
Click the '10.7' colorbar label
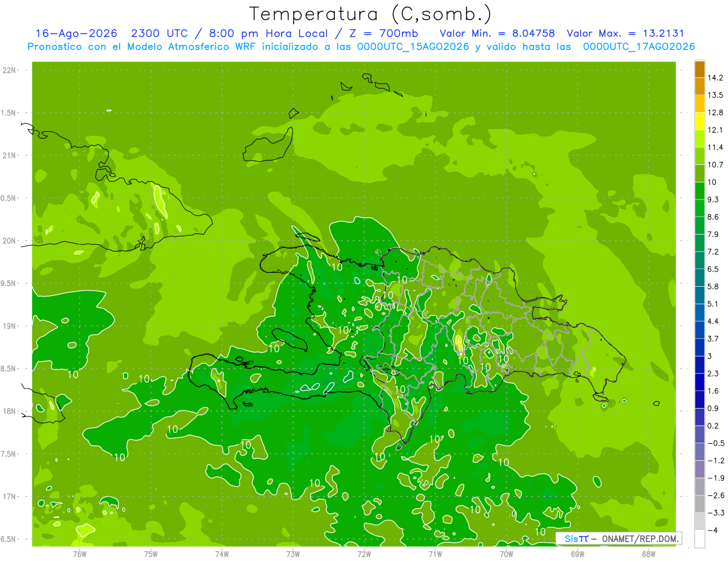716,164
